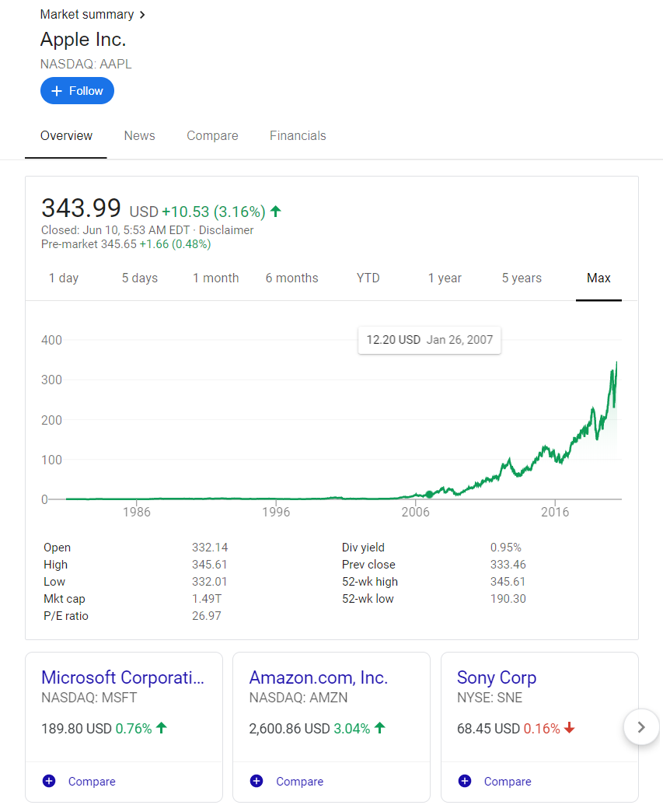The height and width of the screenshot is (812, 663).
Task: Click the next arrow on stock carousel
Action: 641,727
